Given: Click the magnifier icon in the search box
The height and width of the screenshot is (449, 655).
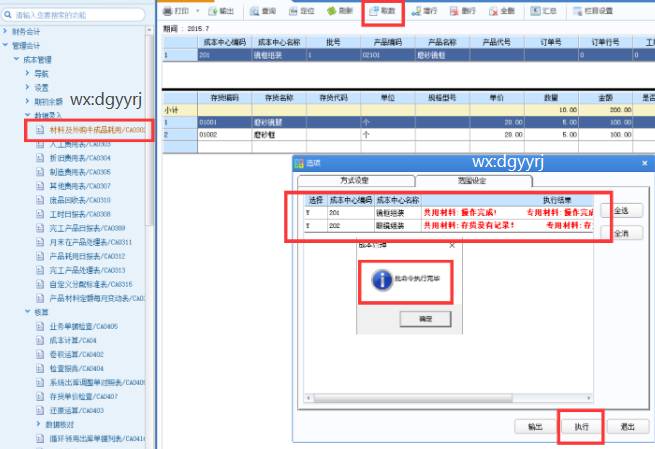Looking at the screenshot, I should 8,15.
